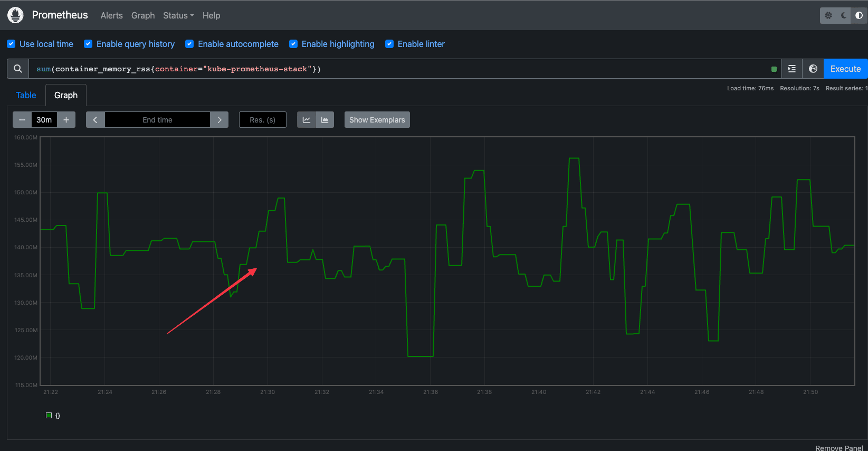Open the Alerts page
Screen dimensions: 868x451
[x=112, y=15]
